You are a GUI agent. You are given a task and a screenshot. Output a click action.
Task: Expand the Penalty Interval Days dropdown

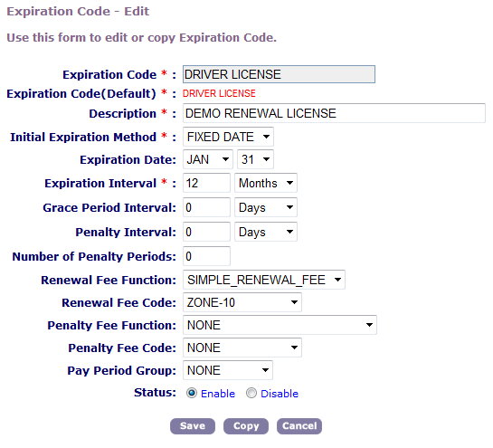coord(266,232)
